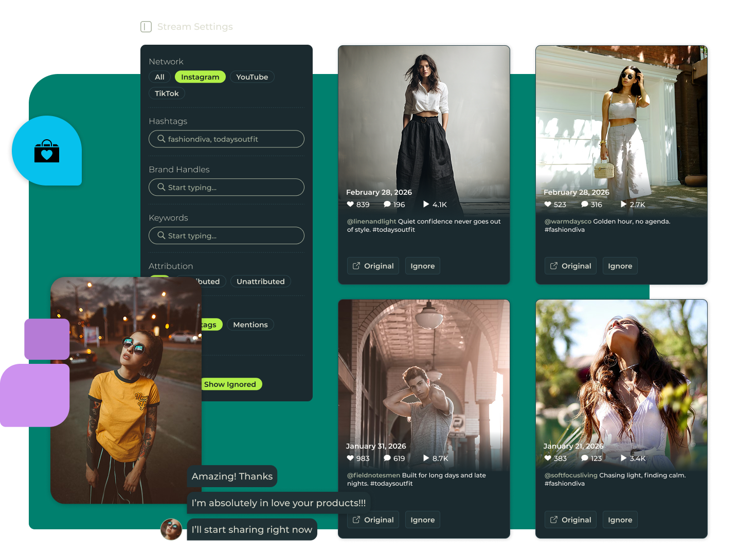The image size is (756, 555).
Task: Click play icon on softfocusliving post
Action: (624, 458)
